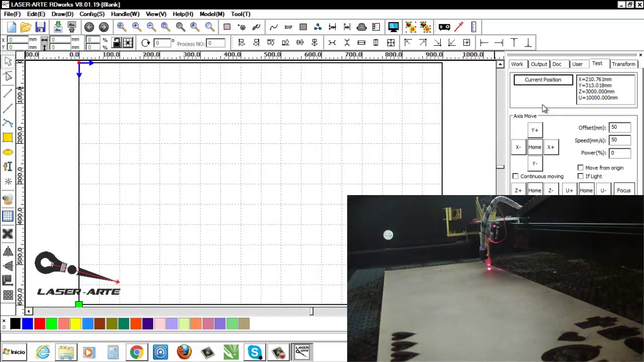Select the arrow Select tool

click(8, 61)
